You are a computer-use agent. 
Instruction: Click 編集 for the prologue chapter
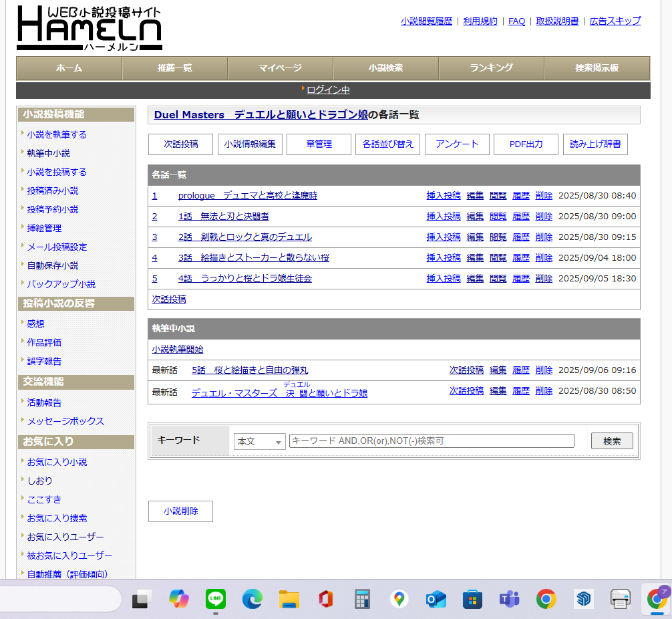pyautogui.click(x=475, y=196)
